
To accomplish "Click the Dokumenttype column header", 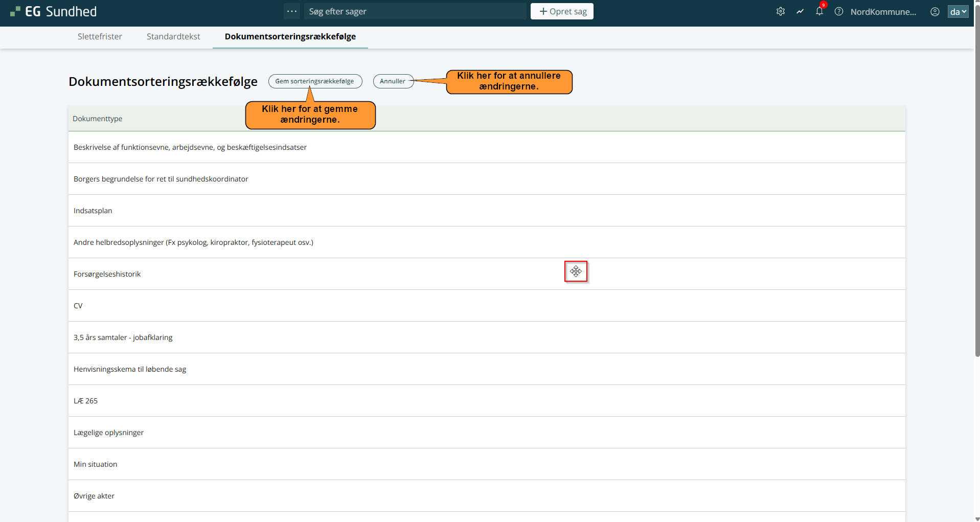I will tap(98, 119).
